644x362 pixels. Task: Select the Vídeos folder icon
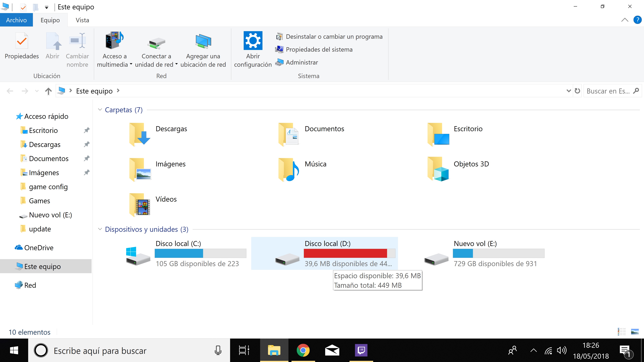140,205
